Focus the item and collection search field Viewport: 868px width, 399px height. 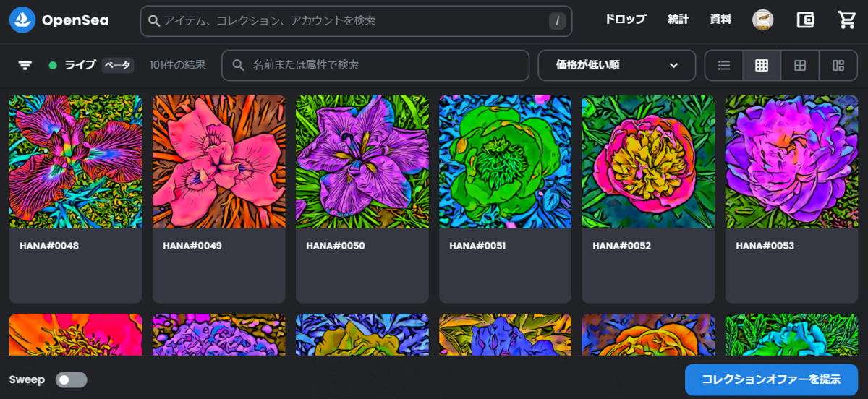point(356,21)
